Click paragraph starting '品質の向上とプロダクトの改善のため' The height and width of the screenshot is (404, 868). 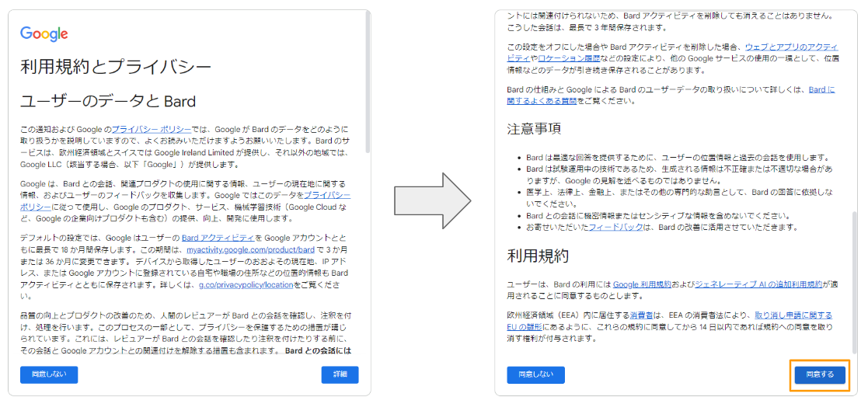click(185, 333)
